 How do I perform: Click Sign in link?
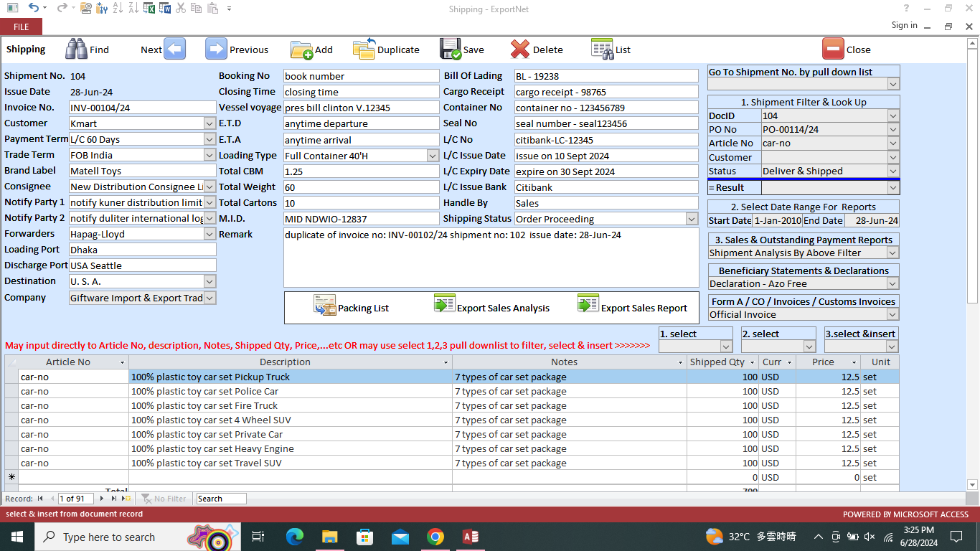[904, 25]
